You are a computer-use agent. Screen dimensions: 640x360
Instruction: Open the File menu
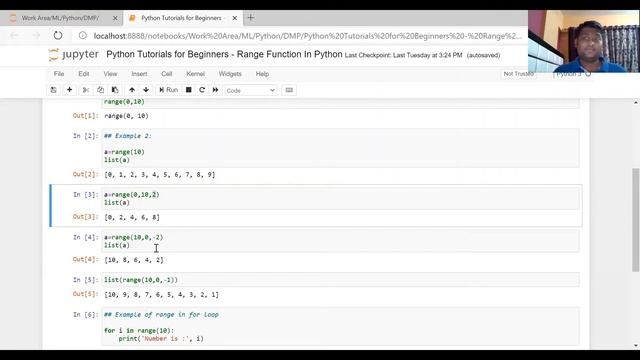click(x=59, y=74)
